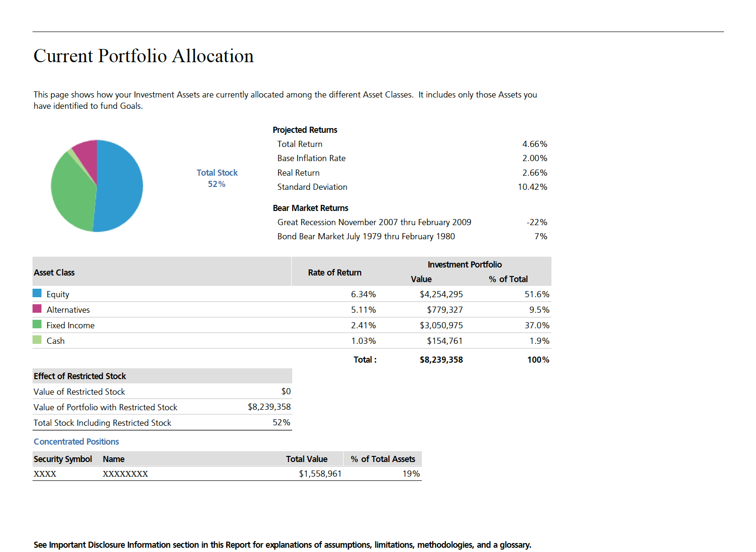Image resolution: width=756 pixels, height=552 pixels.
Task: Click the Rate of Return column header
Action: tap(335, 273)
